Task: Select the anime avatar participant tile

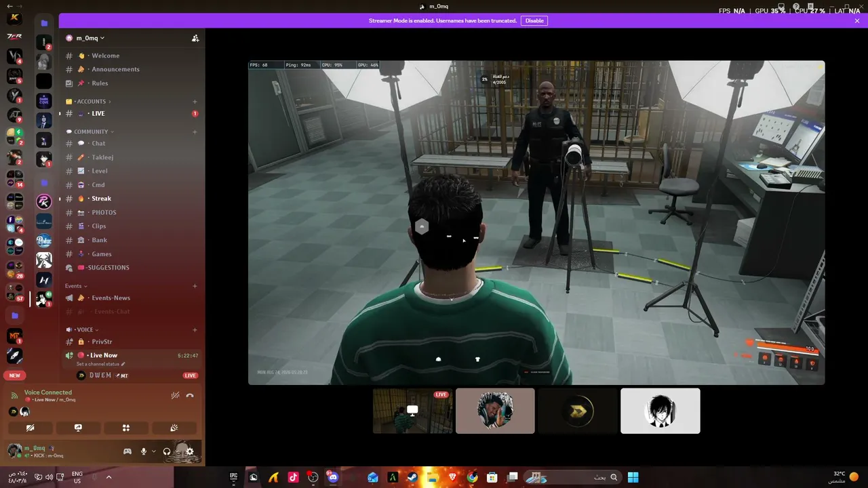Action: [x=660, y=411]
